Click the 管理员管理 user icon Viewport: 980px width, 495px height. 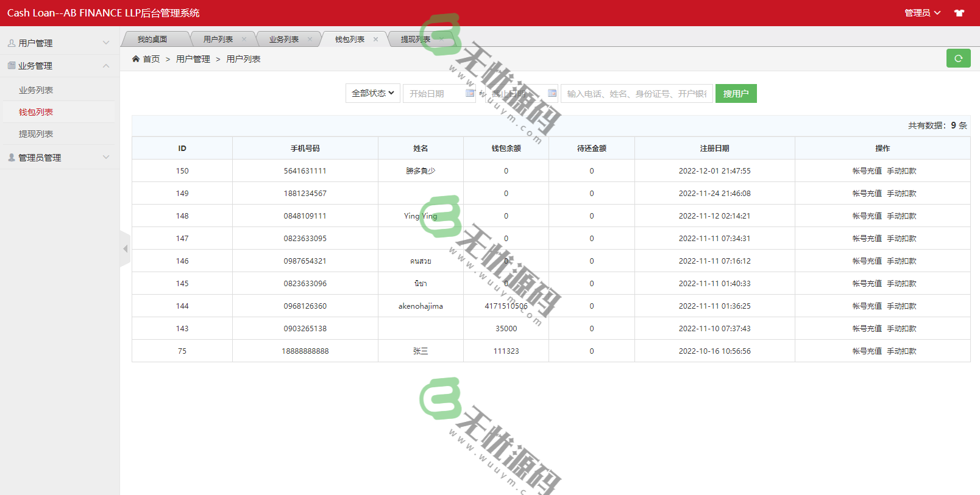[x=12, y=157]
